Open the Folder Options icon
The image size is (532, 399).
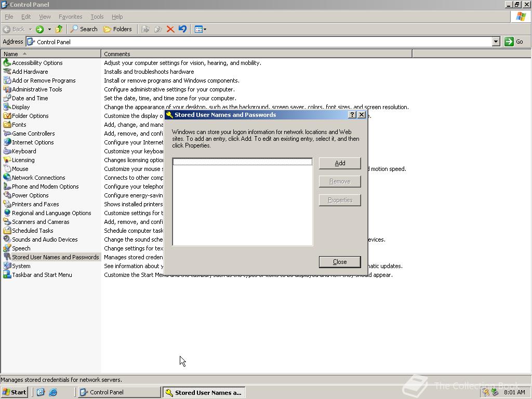7,116
